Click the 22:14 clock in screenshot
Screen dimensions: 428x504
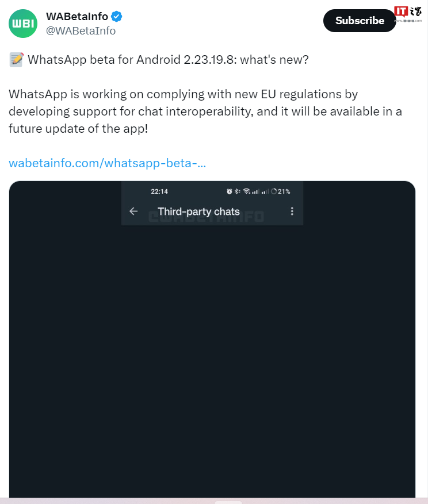point(159,191)
